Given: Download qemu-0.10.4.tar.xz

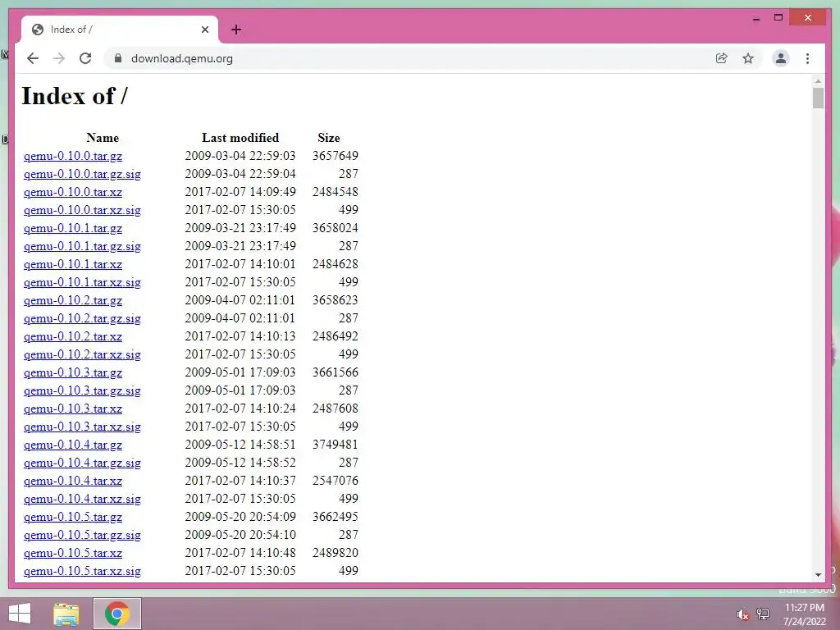Looking at the screenshot, I should [73, 481].
